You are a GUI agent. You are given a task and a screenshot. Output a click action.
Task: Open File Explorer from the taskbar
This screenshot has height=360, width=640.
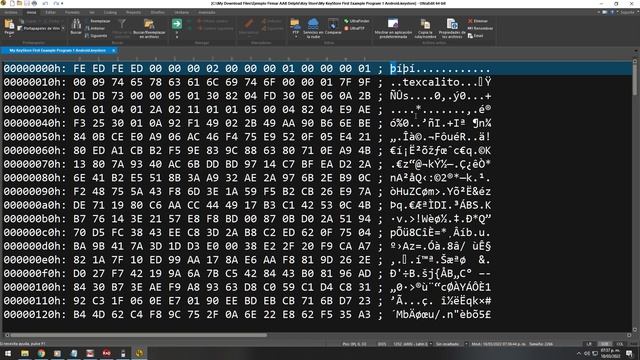25,353
